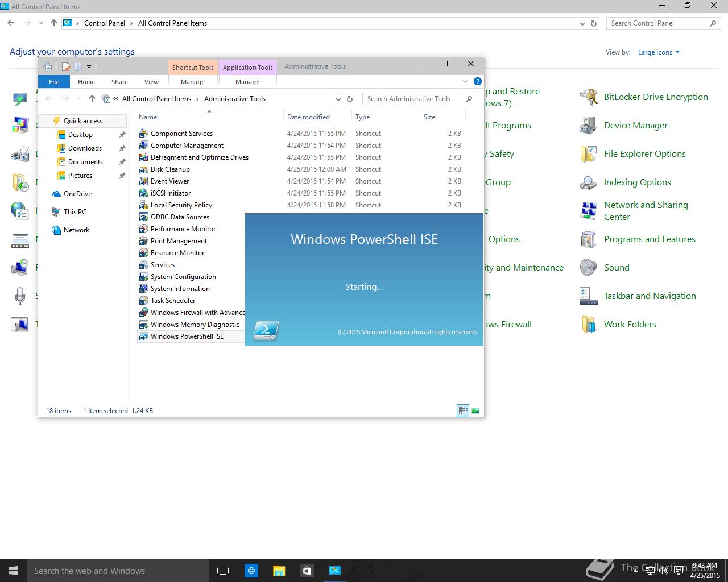Open the Application Tools Manage tab

click(x=247, y=82)
